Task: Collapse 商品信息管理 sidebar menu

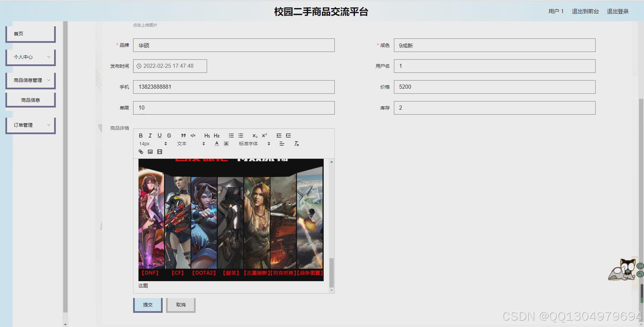Action: 31,80
